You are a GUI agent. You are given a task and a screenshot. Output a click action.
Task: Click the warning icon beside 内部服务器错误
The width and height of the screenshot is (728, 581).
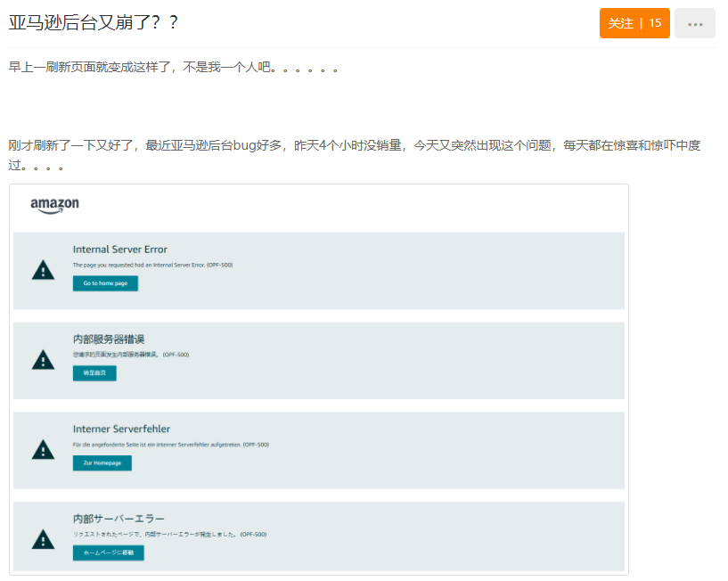pyautogui.click(x=43, y=360)
